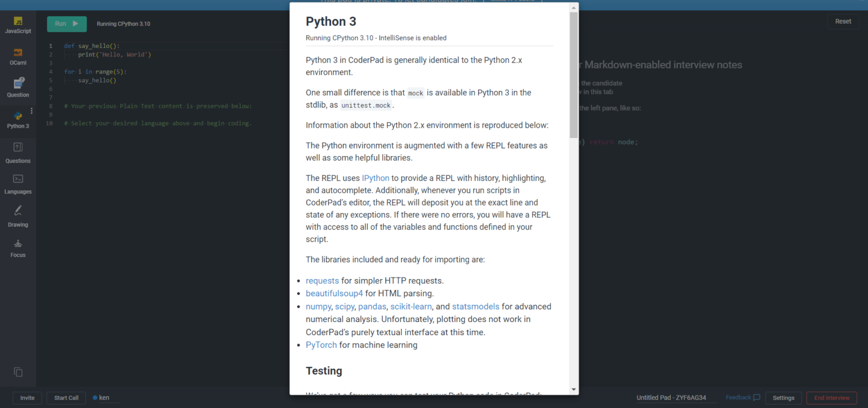The height and width of the screenshot is (408, 868).
Task: Open the overflow menu on the Python 3 tab
Action: (32, 111)
